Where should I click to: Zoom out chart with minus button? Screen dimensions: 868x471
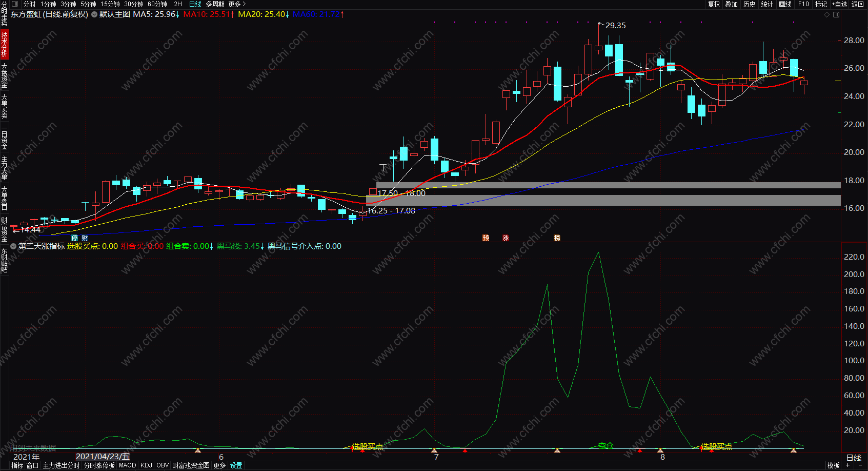[x=860, y=465]
